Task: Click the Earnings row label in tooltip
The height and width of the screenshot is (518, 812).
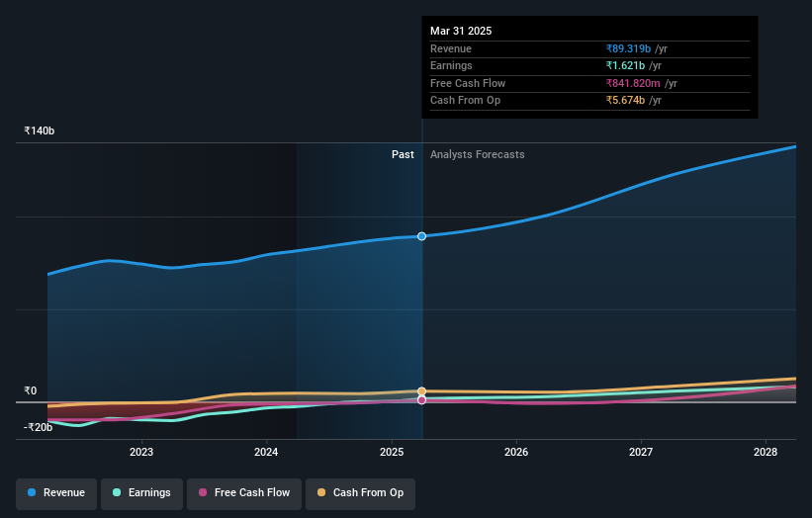Action: click(451, 65)
